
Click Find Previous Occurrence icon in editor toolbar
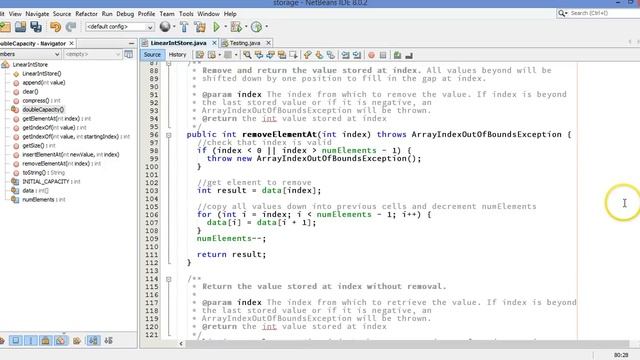click(259, 55)
